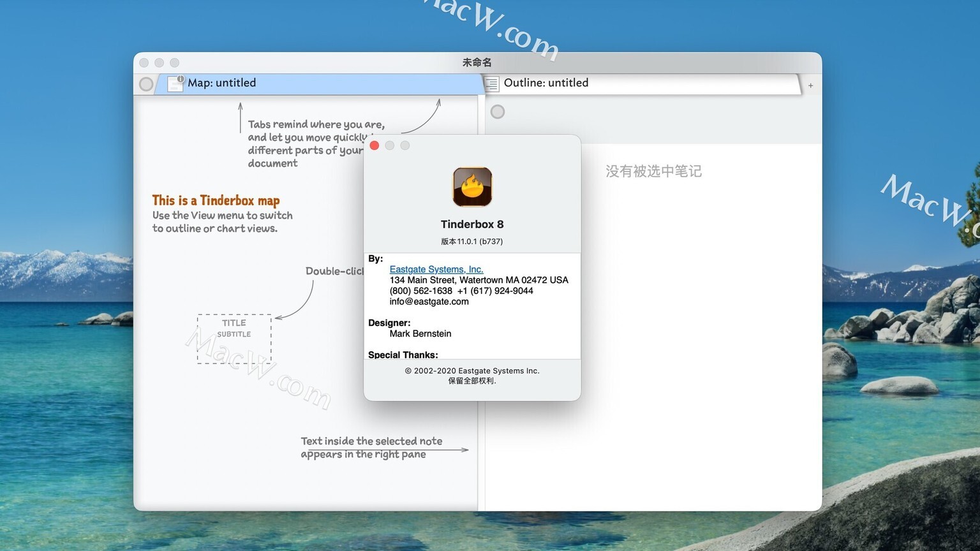Click the email 'info@eastgate.com'
The height and width of the screenshot is (551, 980).
tap(429, 302)
